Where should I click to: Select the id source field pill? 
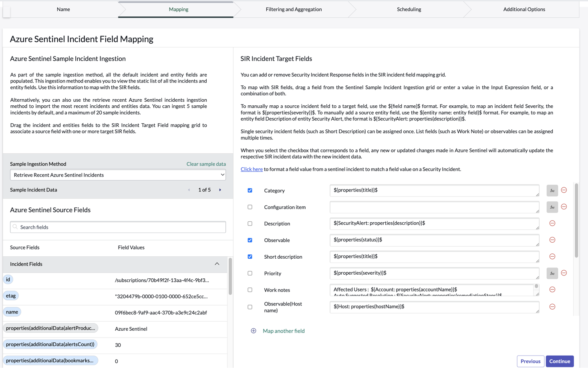(x=8, y=280)
